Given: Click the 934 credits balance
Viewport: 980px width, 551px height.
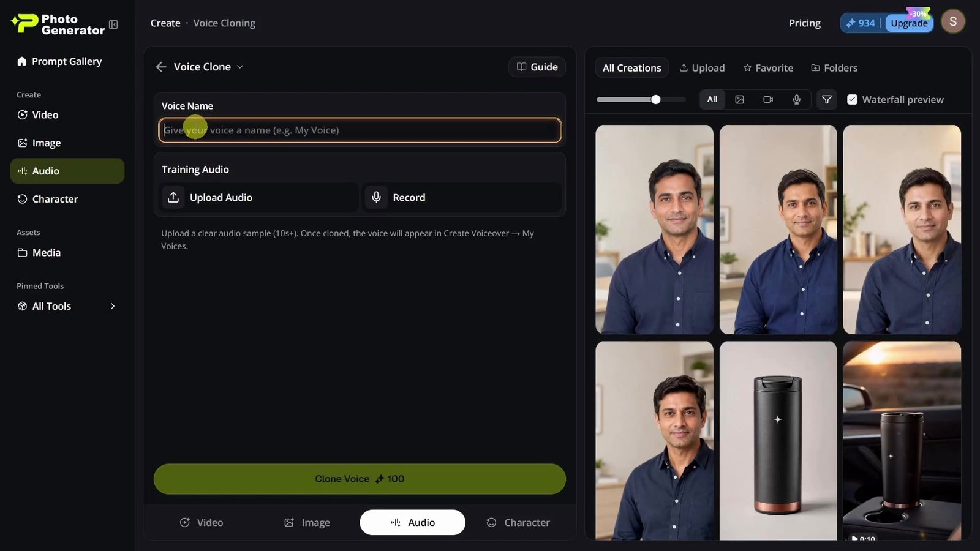Looking at the screenshot, I should pyautogui.click(x=861, y=23).
